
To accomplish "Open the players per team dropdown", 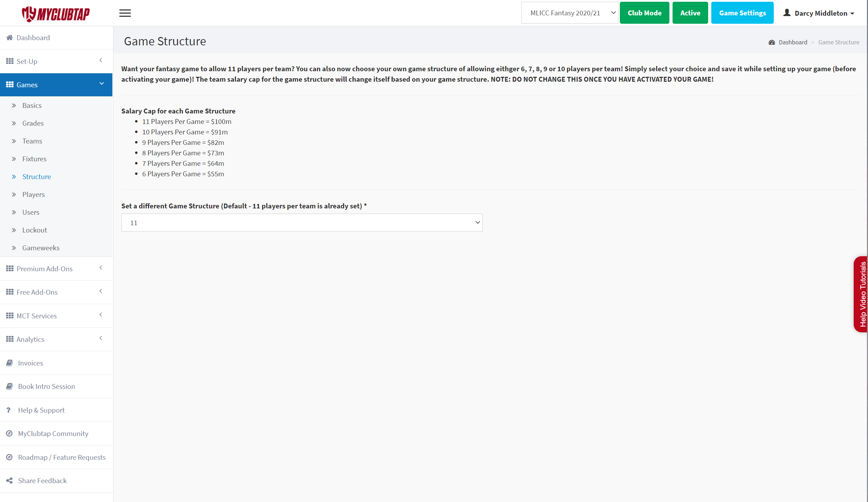I will tap(302, 223).
